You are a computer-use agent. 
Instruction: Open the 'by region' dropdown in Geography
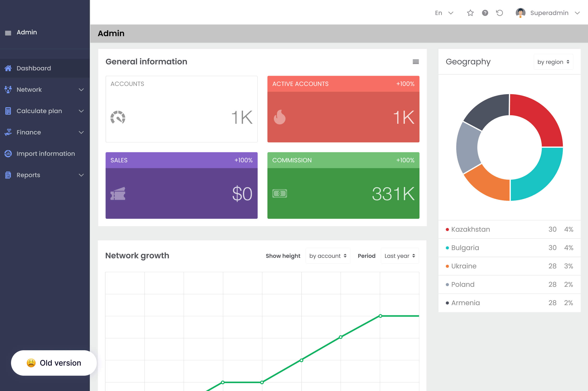(x=553, y=62)
